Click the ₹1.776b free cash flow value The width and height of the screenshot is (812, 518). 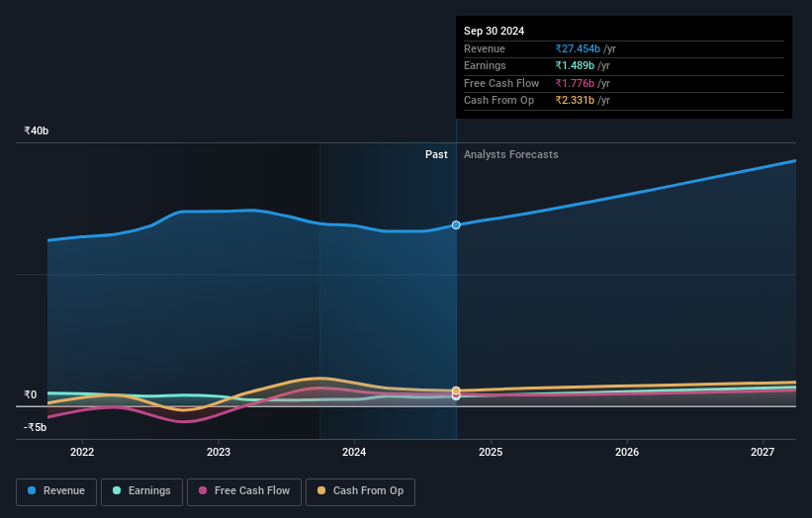click(575, 83)
